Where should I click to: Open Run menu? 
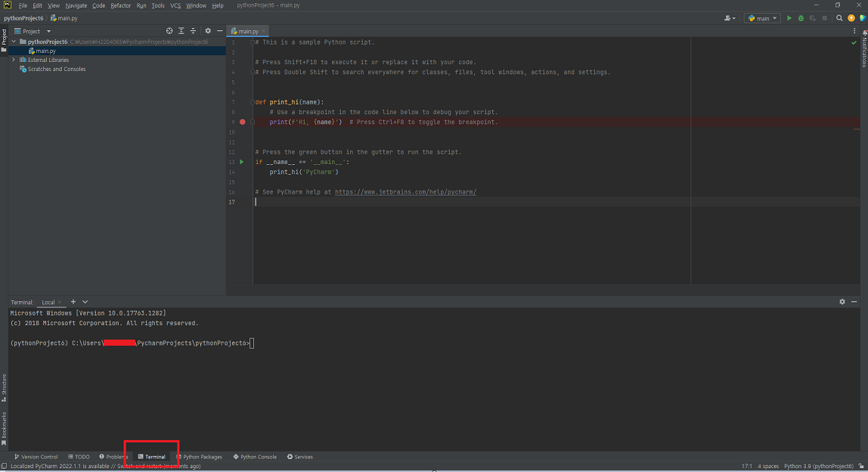click(141, 5)
